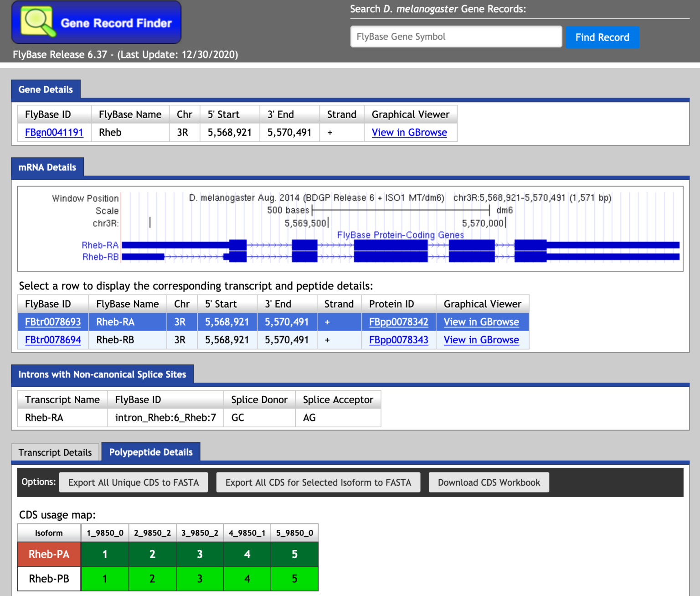Click the 5_9850_0 CDS column header

[294, 533]
